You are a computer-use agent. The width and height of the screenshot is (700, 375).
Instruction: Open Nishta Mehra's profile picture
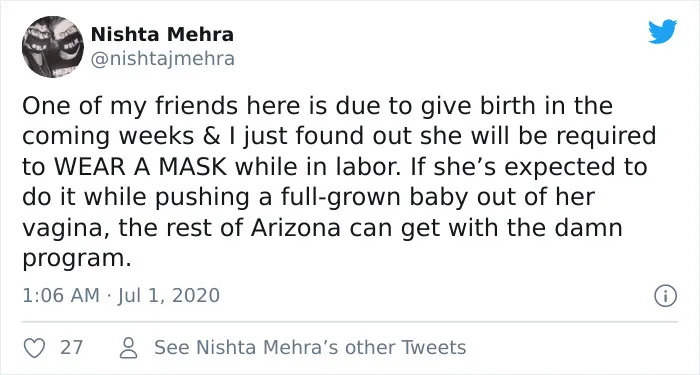[x=53, y=46]
